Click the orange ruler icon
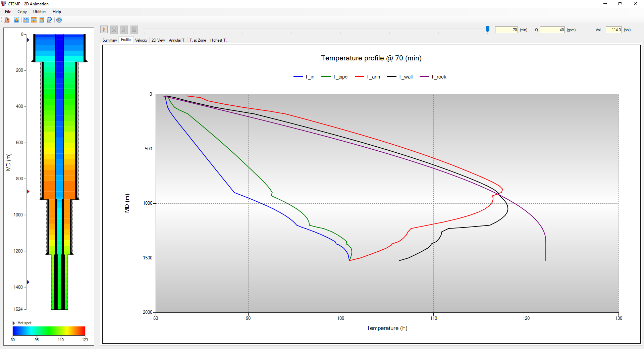Viewport: 644px width, 349px height. point(34,20)
